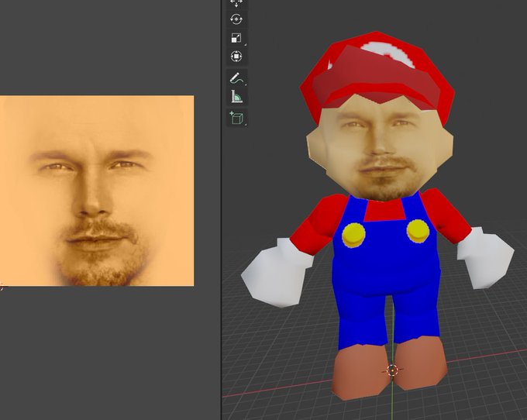Activate the Scale tool
The image size is (527, 420).
236,38
